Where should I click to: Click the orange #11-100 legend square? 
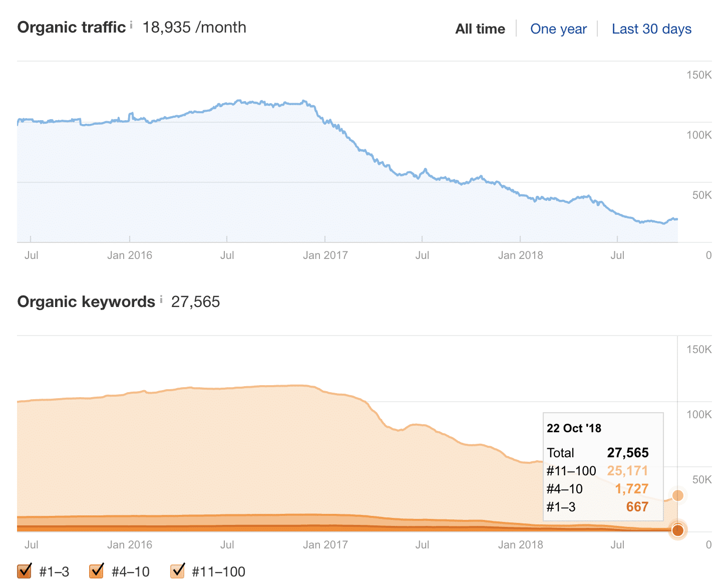click(x=177, y=571)
